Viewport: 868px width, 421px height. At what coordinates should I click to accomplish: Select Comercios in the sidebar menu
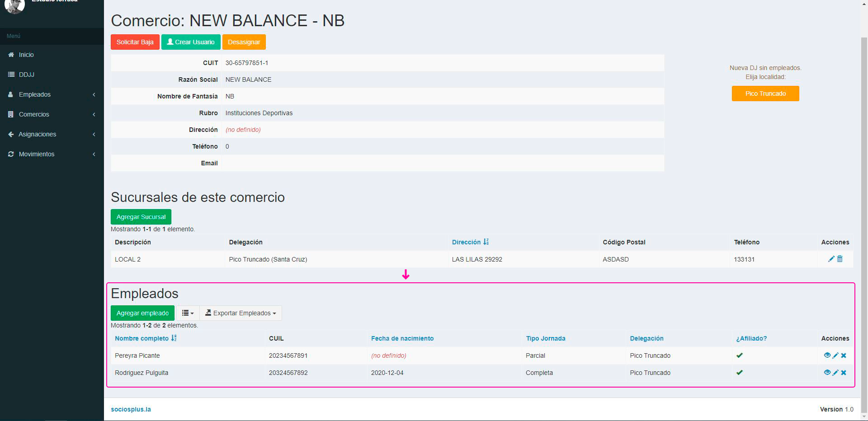[x=52, y=114]
